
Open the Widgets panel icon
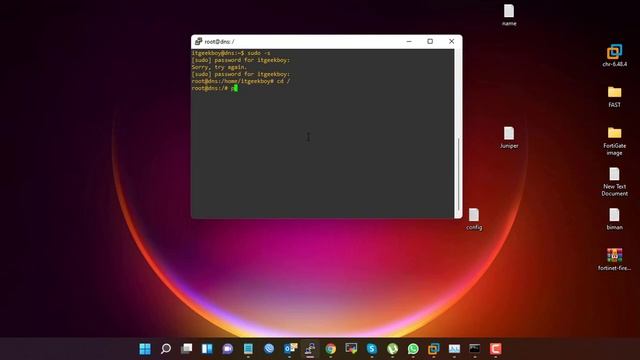click(x=207, y=349)
